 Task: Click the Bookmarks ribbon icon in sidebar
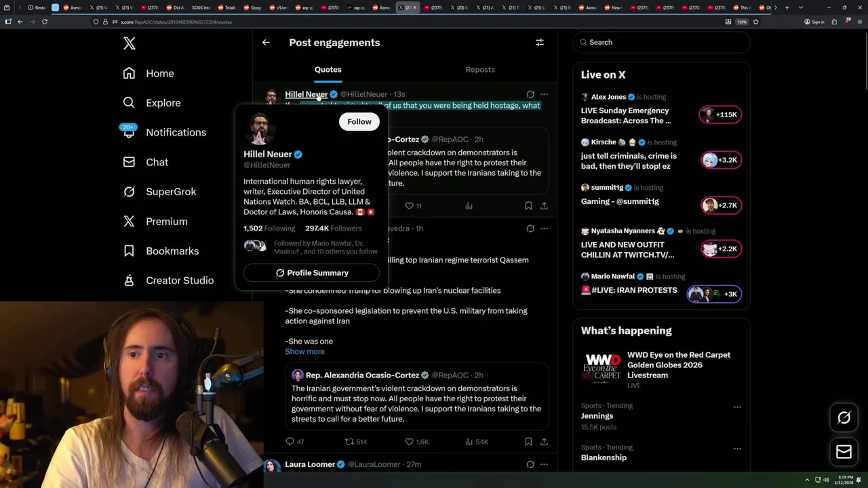pyautogui.click(x=129, y=251)
